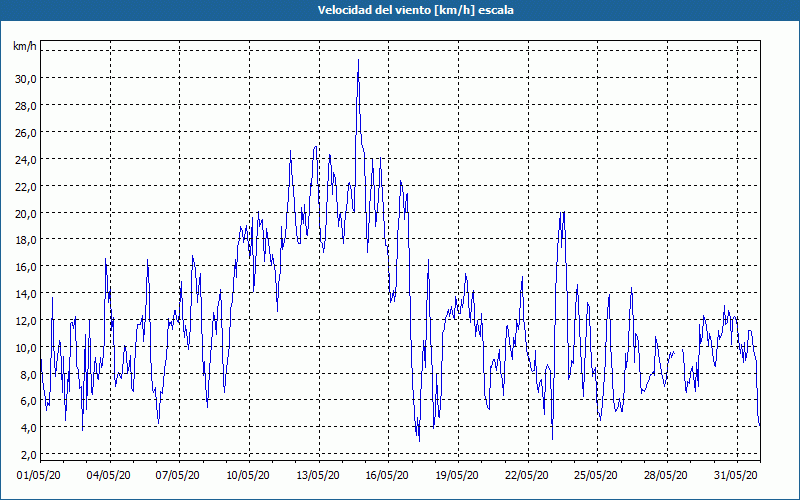Screen dimensions: 800x500
Task: Click the '31/05/20' date label
Action: pos(736,476)
